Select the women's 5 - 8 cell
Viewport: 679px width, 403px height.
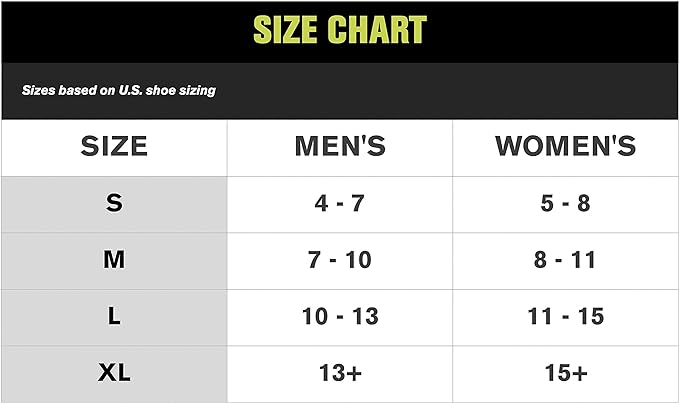(566, 204)
